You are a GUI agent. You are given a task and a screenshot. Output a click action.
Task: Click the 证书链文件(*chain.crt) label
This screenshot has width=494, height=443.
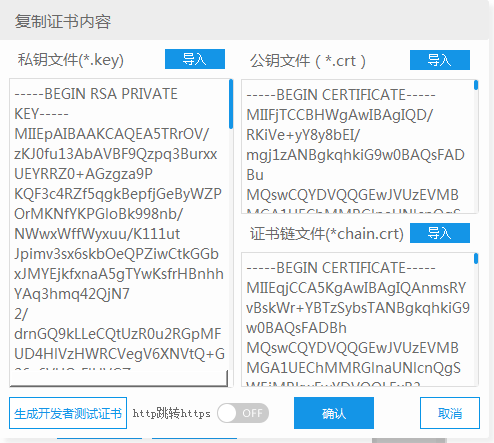coord(327,234)
